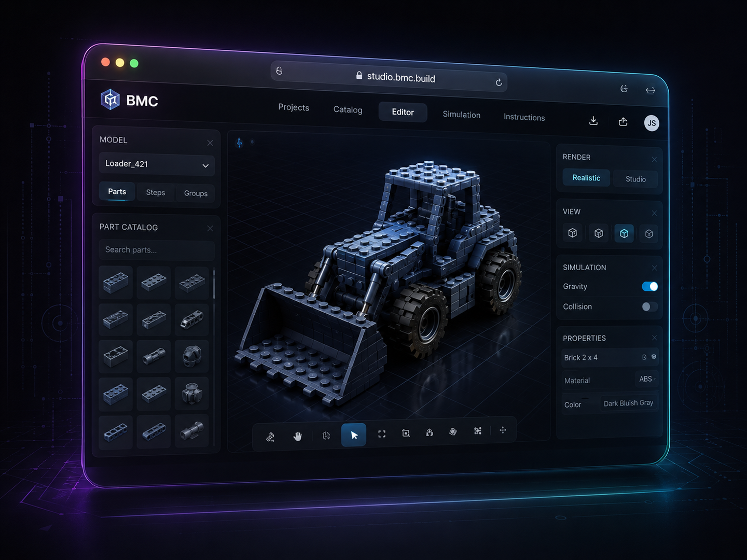
Task: Go to the Instructions tab
Action: coord(524,117)
